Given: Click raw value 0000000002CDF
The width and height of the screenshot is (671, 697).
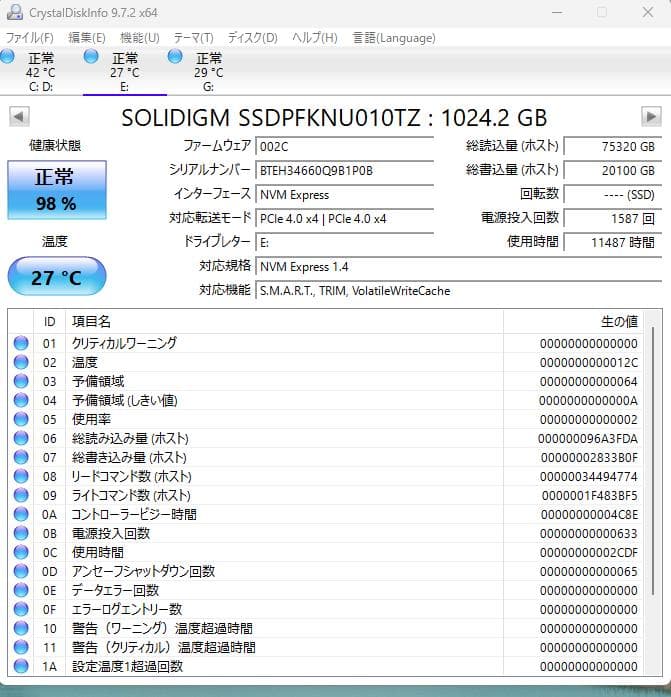Looking at the screenshot, I should pos(589,553).
